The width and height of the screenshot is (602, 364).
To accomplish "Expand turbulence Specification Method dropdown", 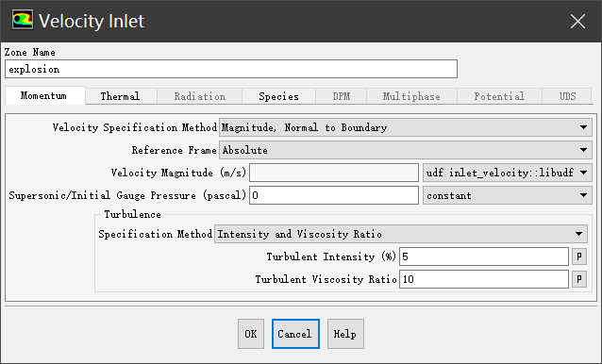I will click(x=401, y=234).
